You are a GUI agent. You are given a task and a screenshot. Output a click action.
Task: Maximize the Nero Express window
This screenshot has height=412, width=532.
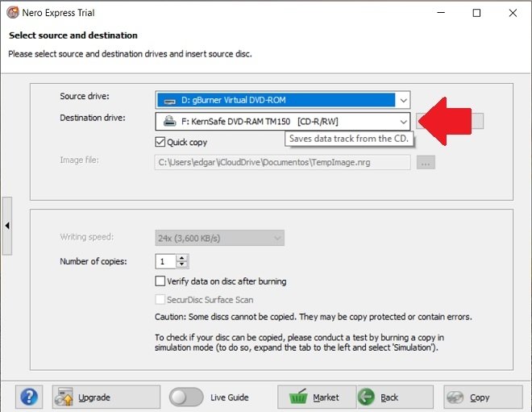(x=476, y=13)
